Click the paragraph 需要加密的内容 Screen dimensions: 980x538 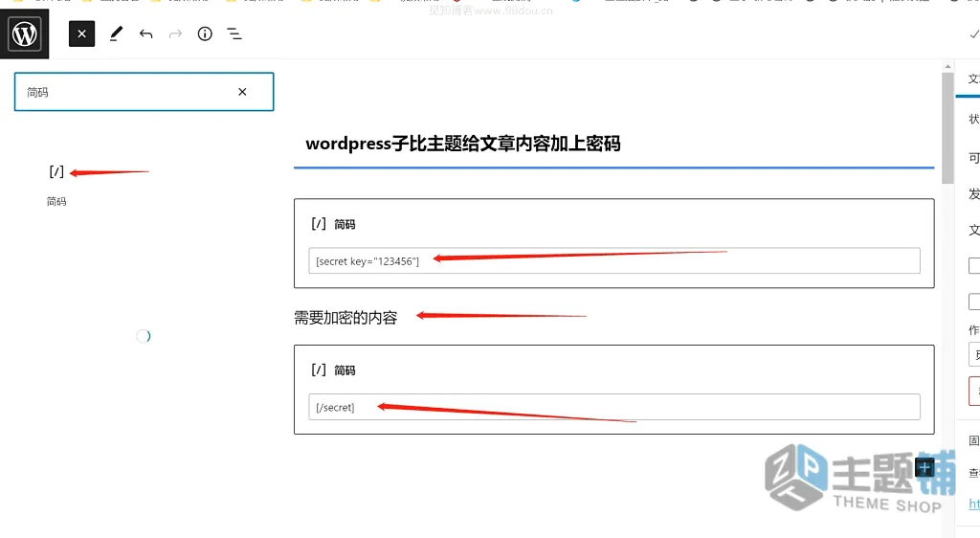click(345, 318)
